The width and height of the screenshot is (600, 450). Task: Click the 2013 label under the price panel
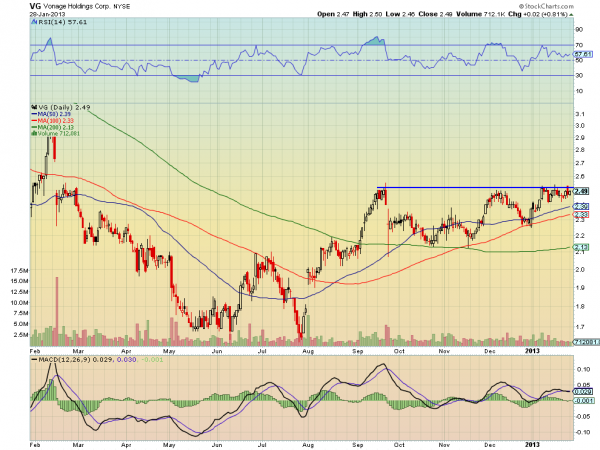click(532, 351)
